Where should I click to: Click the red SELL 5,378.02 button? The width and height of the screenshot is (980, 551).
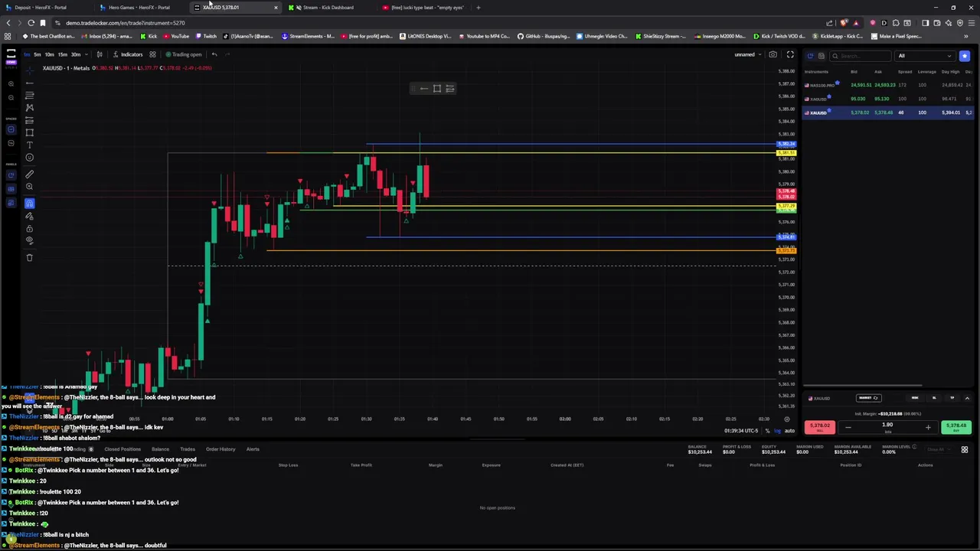point(820,427)
